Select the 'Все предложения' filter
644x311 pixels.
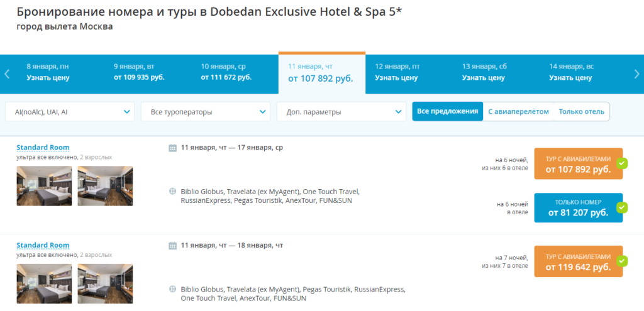click(447, 111)
